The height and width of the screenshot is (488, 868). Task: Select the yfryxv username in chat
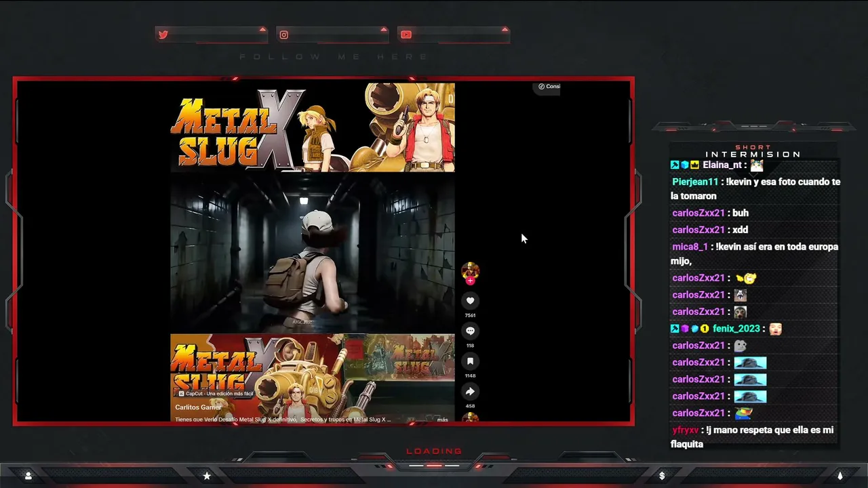click(685, 430)
